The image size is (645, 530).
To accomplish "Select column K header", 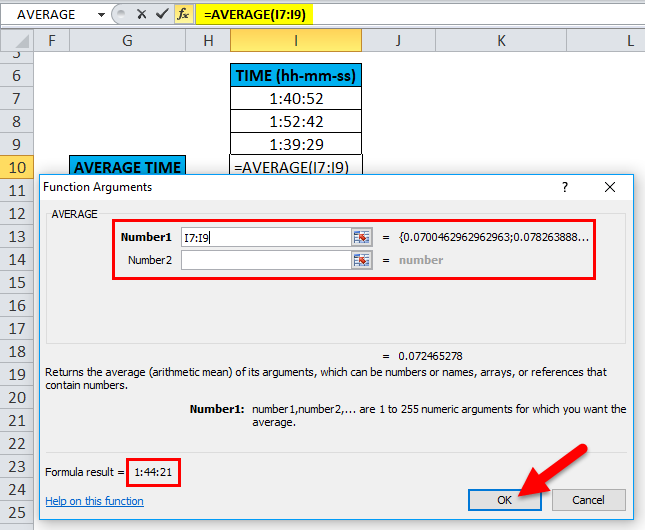I will point(501,40).
